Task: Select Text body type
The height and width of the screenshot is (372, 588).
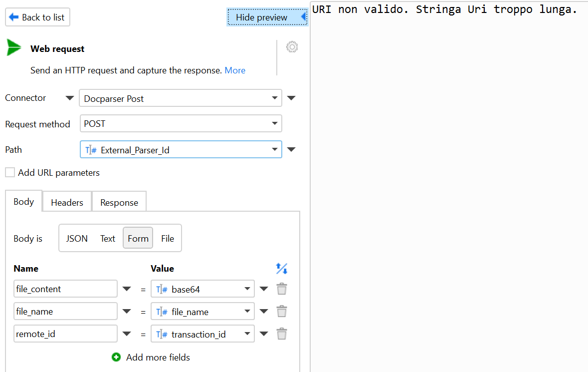Action: (x=108, y=238)
